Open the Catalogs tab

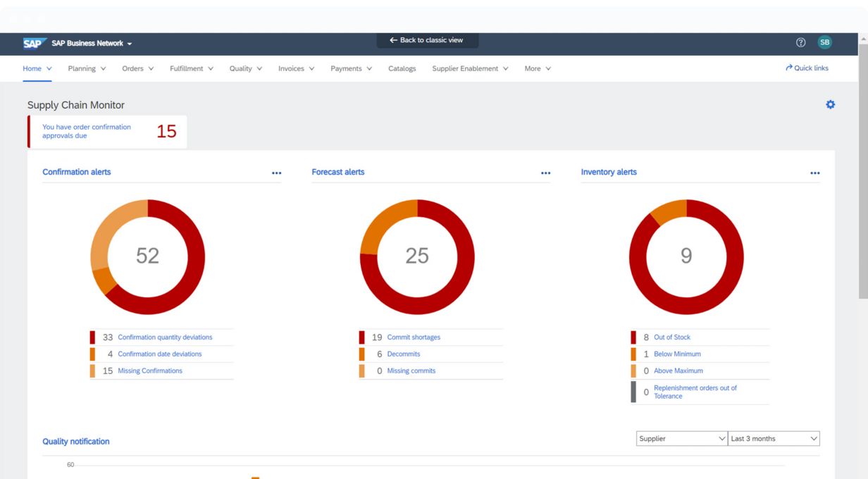pos(402,69)
